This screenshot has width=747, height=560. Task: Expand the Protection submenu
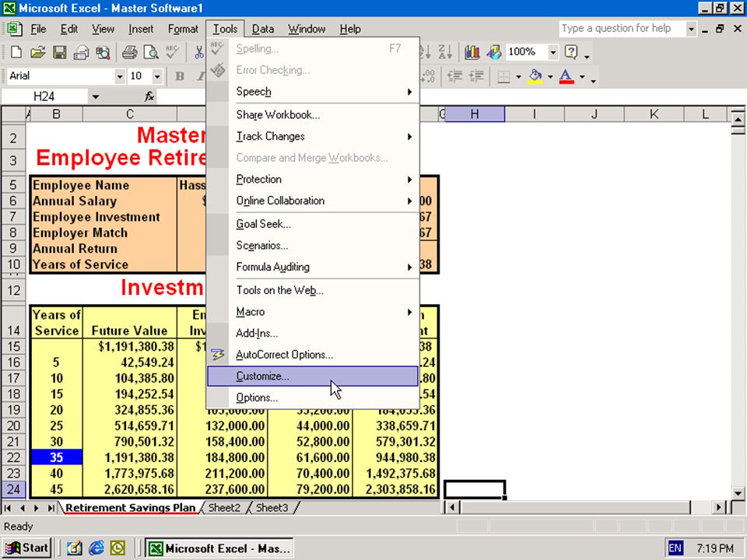313,179
